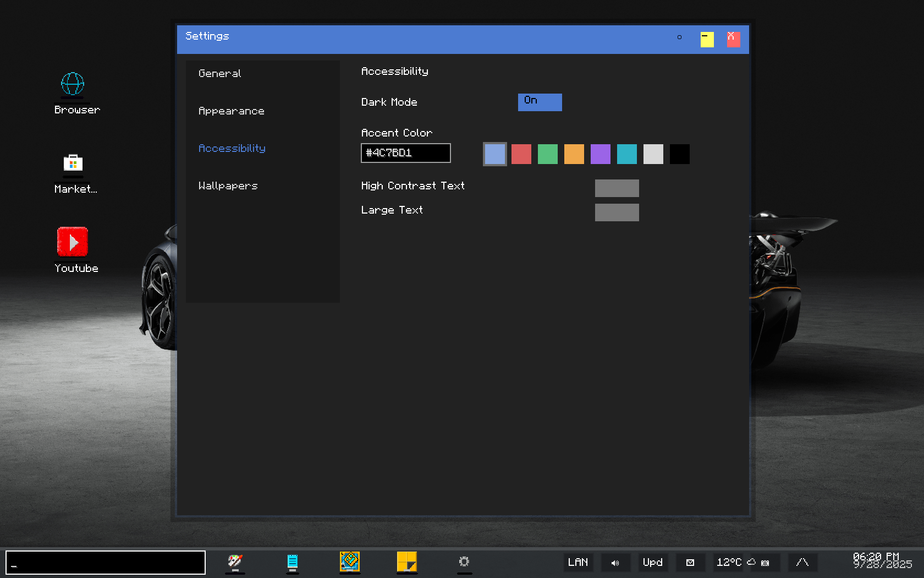Turn off the Dark Mode toggle
Image resolution: width=924 pixels, height=578 pixels.
pos(540,102)
